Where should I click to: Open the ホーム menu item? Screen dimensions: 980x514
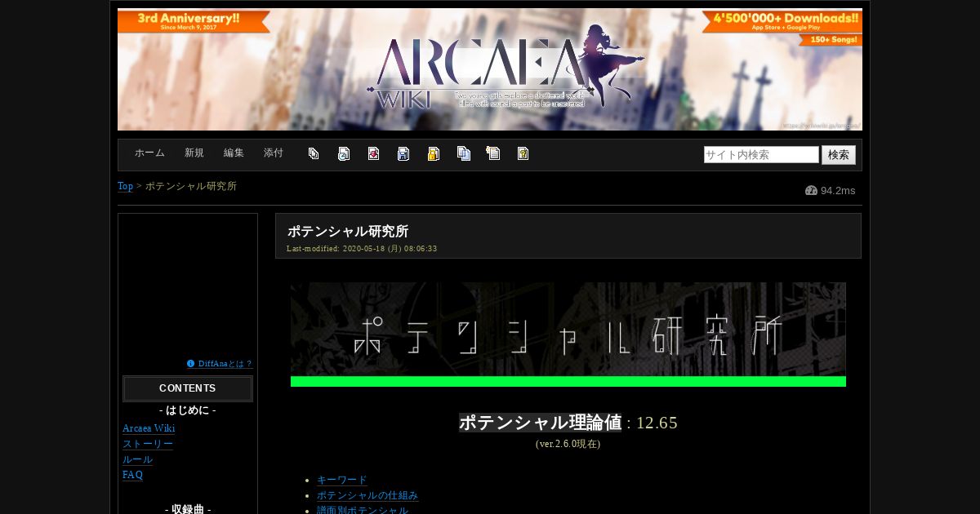[x=149, y=153]
